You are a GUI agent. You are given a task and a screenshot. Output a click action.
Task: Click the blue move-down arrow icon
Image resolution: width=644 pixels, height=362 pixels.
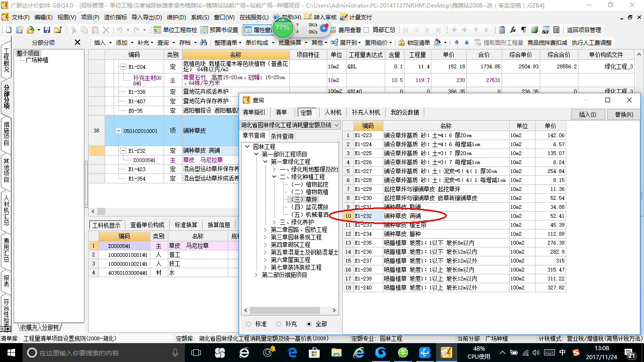pos(467,42)
